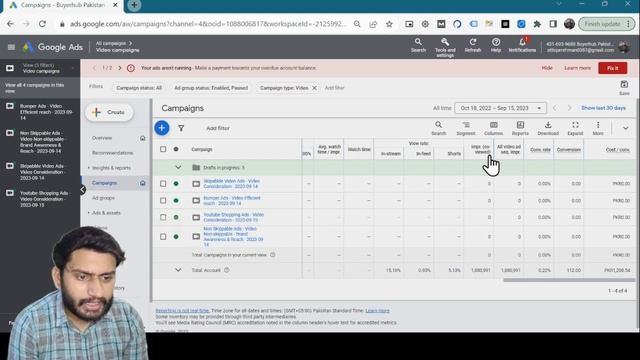The image size is (640, 360).
Task: Open the Columns tool
Action: point(493,128)
